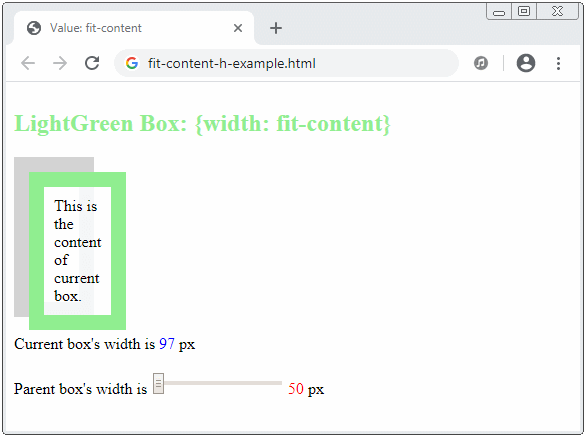Click the light green box border
The image size is (586, 435).
(x=118, y=251)
